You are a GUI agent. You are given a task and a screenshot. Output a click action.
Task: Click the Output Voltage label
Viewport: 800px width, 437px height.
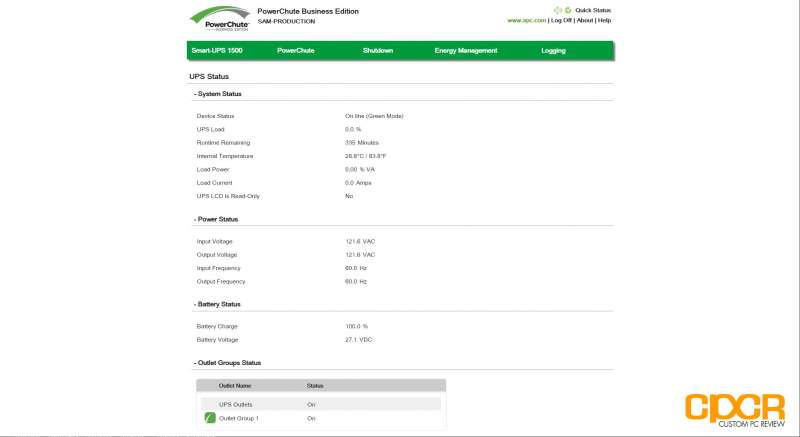click(x=217, y=254)
